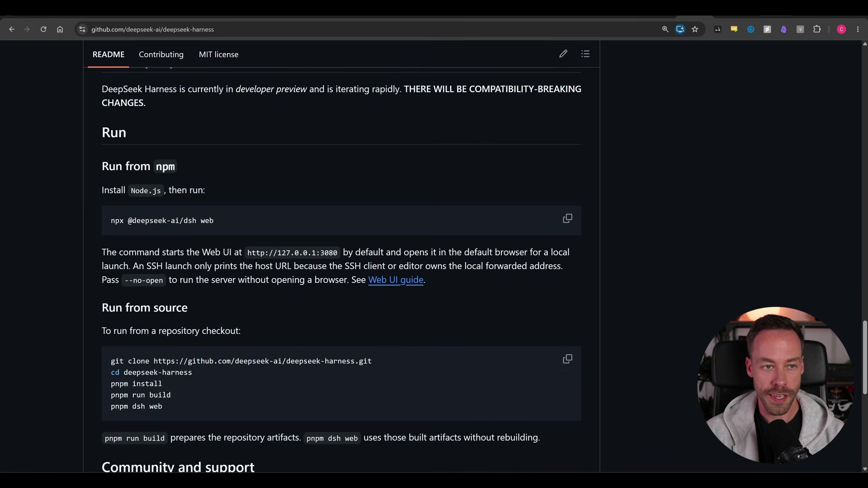The width and height of the screenshot is (868, 488).
Task: Click the zoom magnifier icon in address bar
Action: click(665, 29)
